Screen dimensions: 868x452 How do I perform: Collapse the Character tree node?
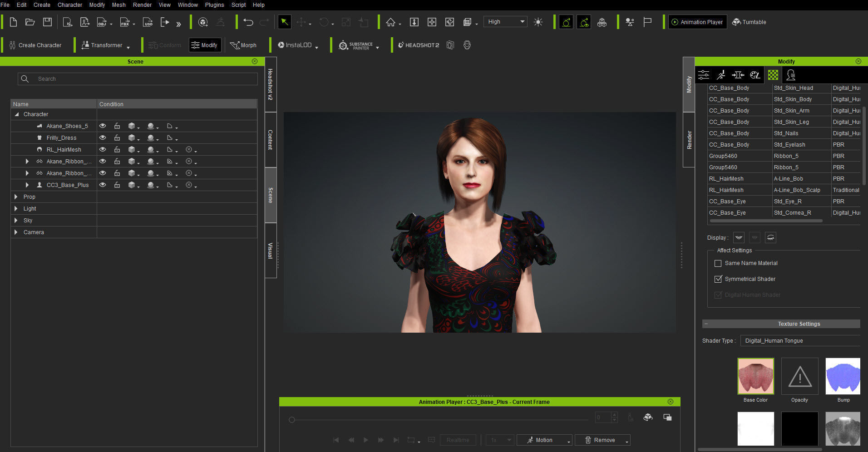pyautogui.click(x=16, y=114)
